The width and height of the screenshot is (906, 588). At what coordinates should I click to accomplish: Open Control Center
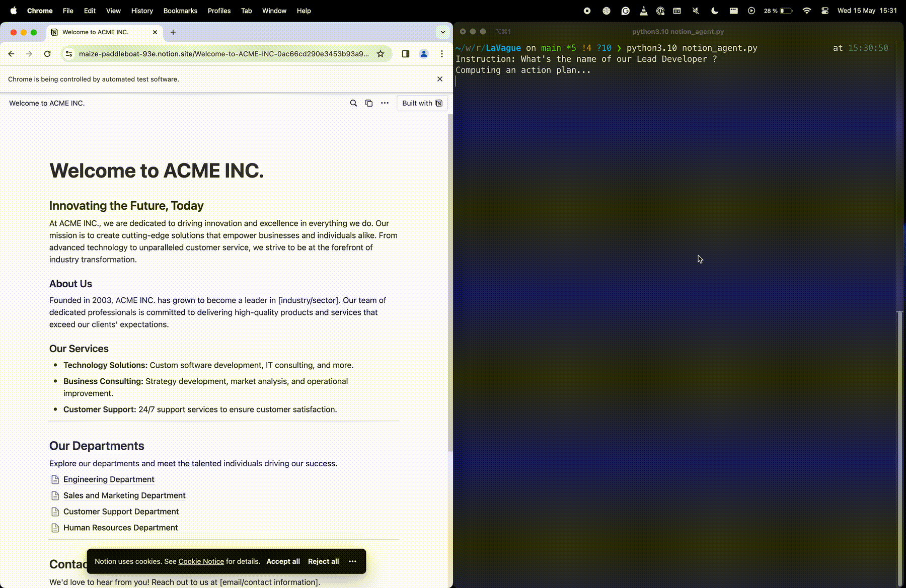point(825,11)
